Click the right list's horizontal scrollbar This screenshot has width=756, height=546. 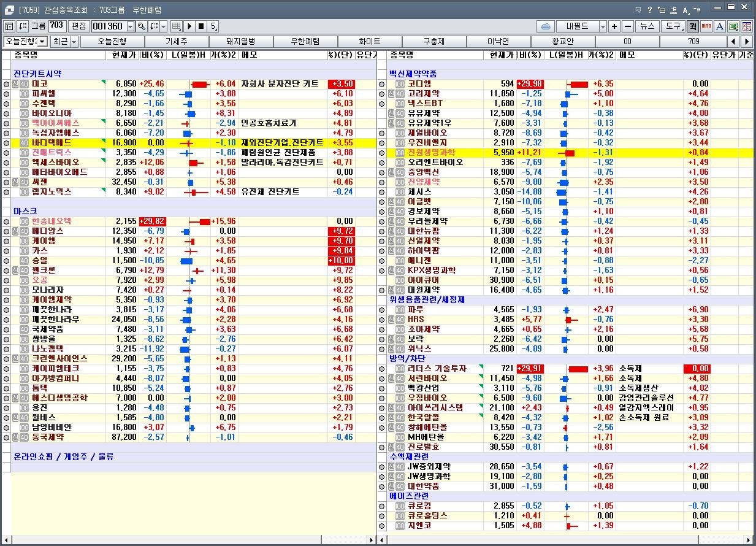click(565, 540)
